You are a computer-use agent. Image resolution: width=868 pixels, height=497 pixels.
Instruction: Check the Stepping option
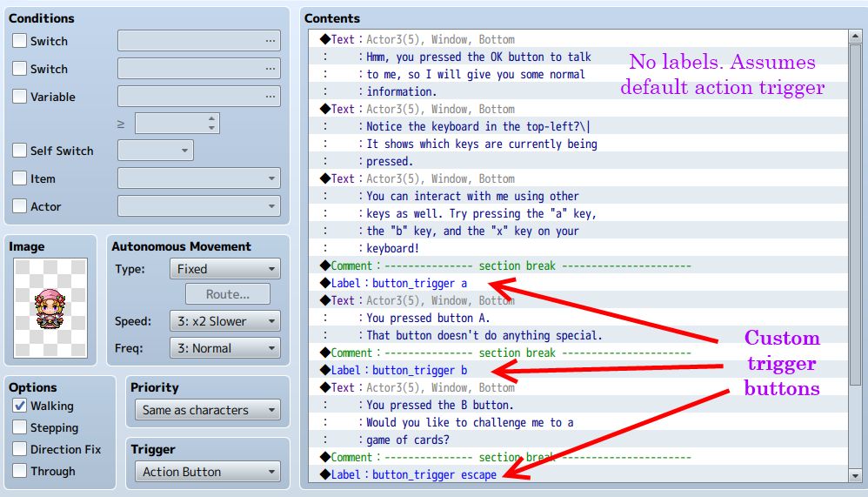tap(19, 427)
